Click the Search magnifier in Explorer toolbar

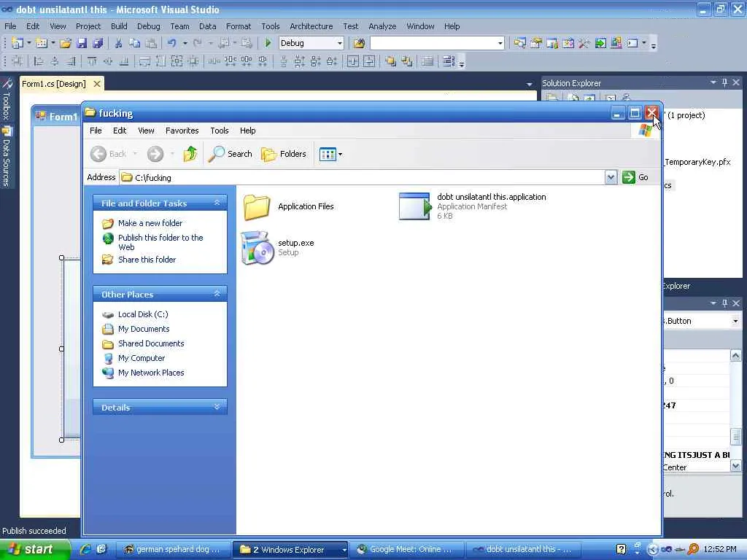(231, 154)
